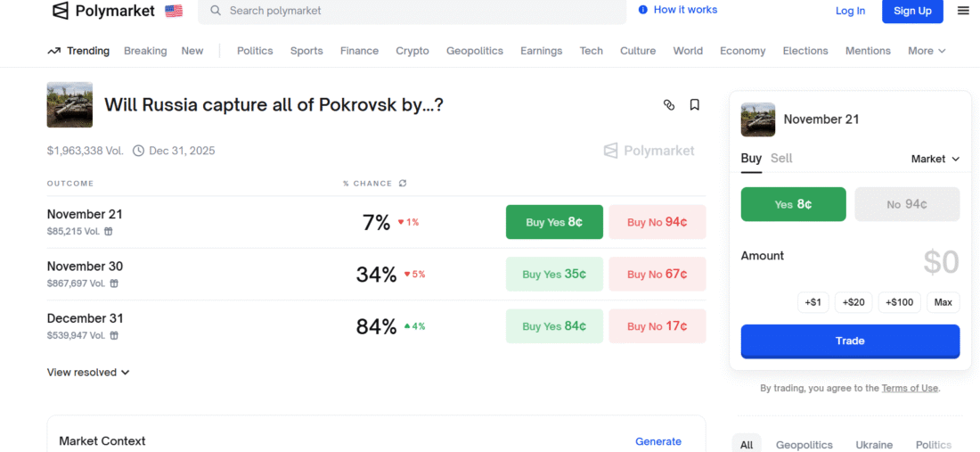Screen dimensions: 980x452
Task: Switch to the Sell tab
Action: click(x=781, y=159)
